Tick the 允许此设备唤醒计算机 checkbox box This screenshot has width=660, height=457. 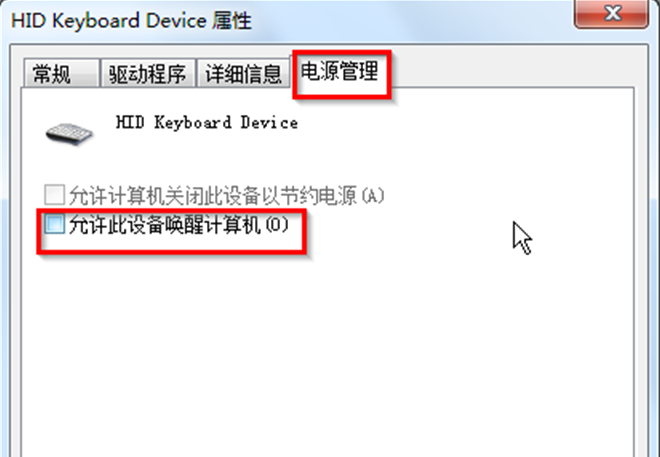[x=54, y=224]
